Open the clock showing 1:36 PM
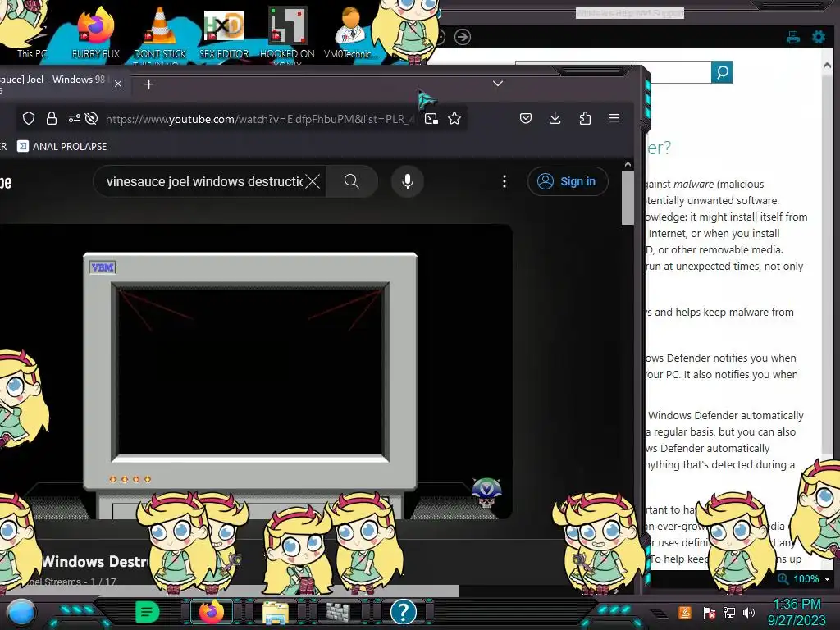Viewport: 840px width, 630px height. pos(797,612)
